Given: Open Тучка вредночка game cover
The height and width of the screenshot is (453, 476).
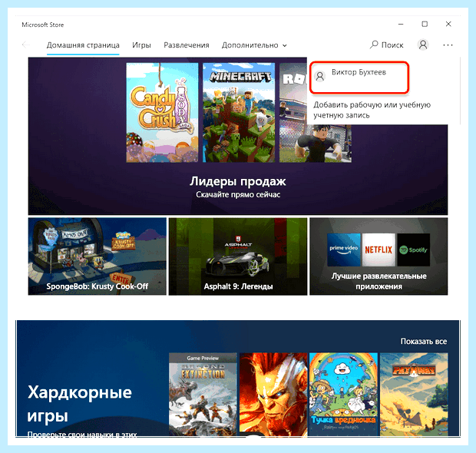Looking at the screenshot, I should 343,395.
